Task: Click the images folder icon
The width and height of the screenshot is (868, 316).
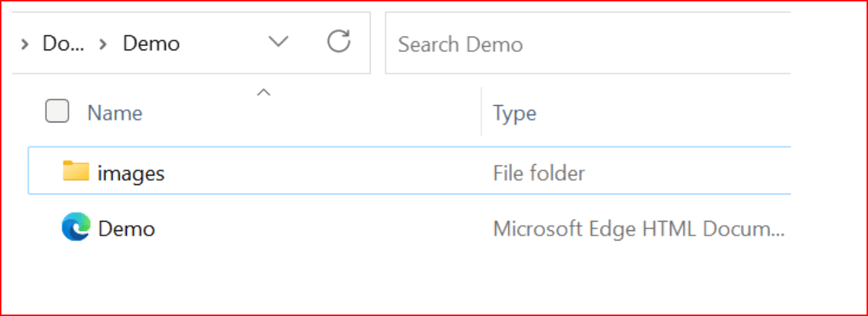Action: [x=75, y=172]
